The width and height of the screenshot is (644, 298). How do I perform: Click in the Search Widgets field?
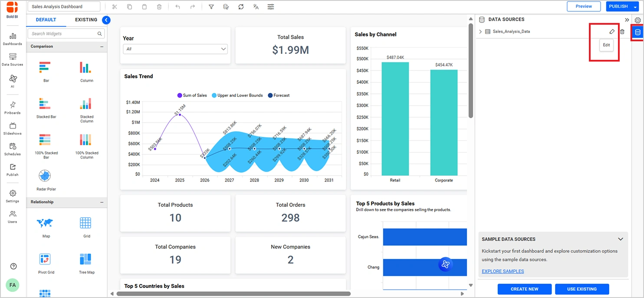(66, 33)
